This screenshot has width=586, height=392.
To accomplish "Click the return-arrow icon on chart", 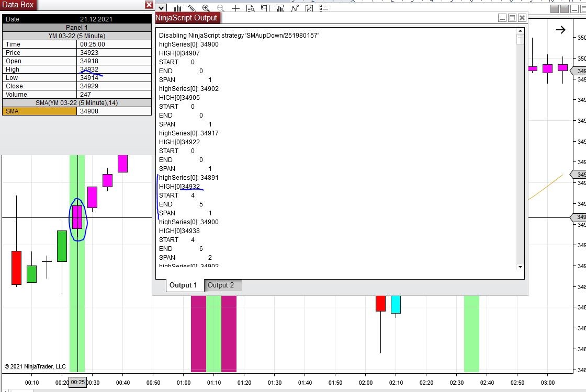I will point(560,30).
